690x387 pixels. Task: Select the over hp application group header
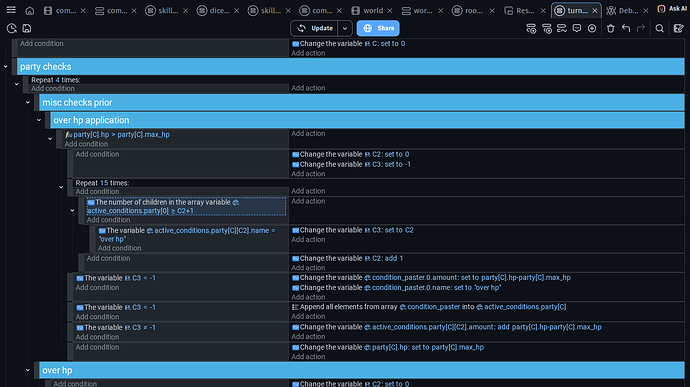(x=367, y=120)
